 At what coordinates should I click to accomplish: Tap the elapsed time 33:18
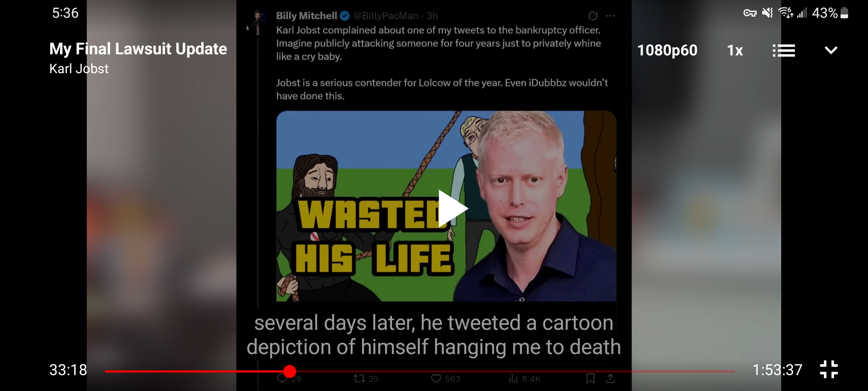tap(68, 370)
